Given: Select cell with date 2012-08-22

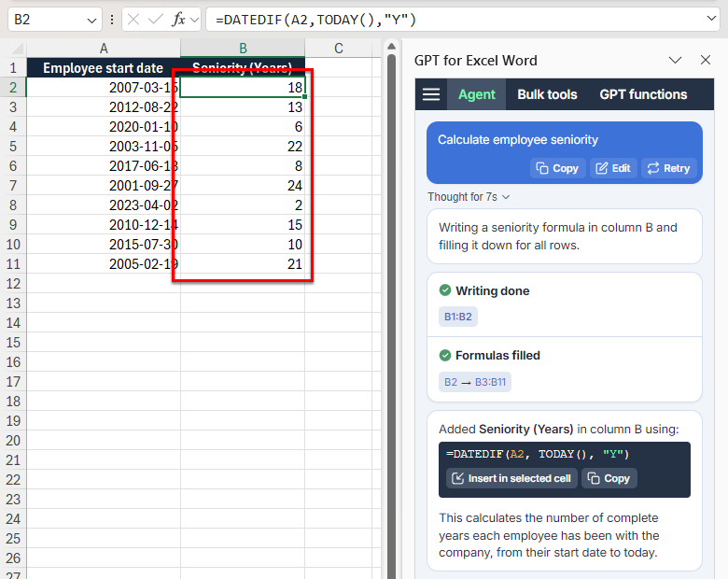Looking at the screenshot, I should pyautogui.click(x=103, y=106).
